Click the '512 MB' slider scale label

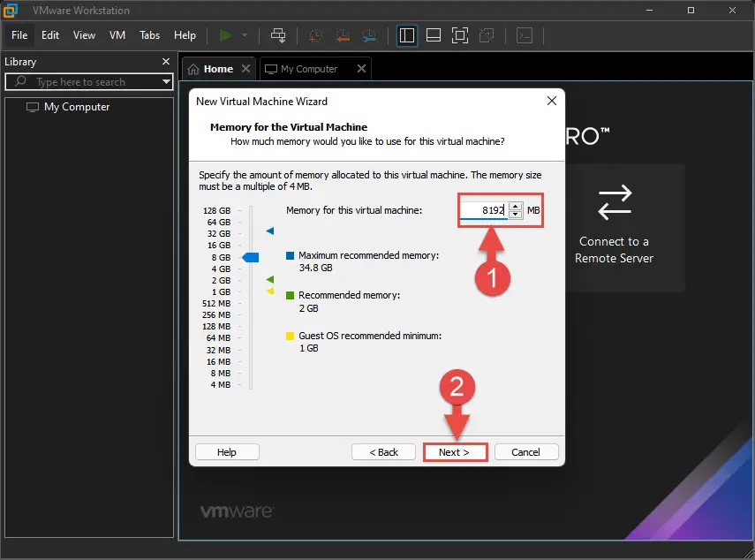coord(216,303)
